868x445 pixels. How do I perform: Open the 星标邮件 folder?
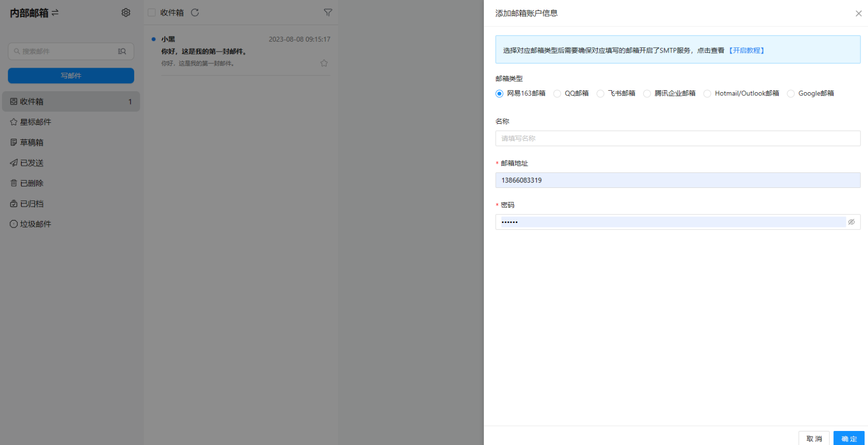35,122
